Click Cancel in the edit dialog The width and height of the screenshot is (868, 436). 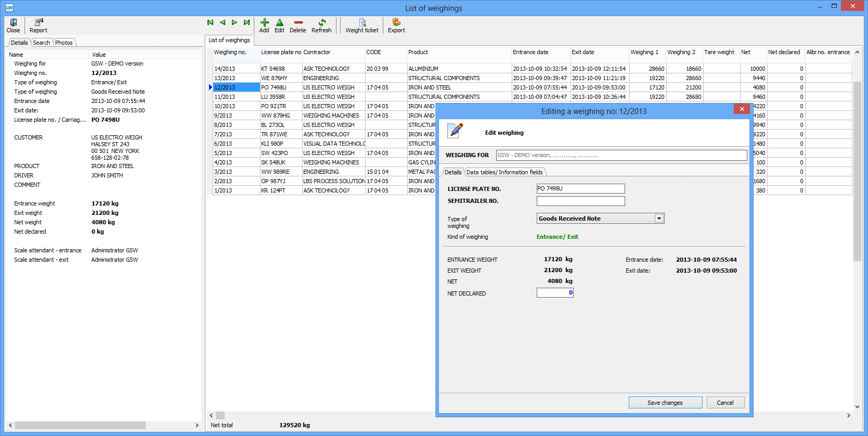(724, 403)
